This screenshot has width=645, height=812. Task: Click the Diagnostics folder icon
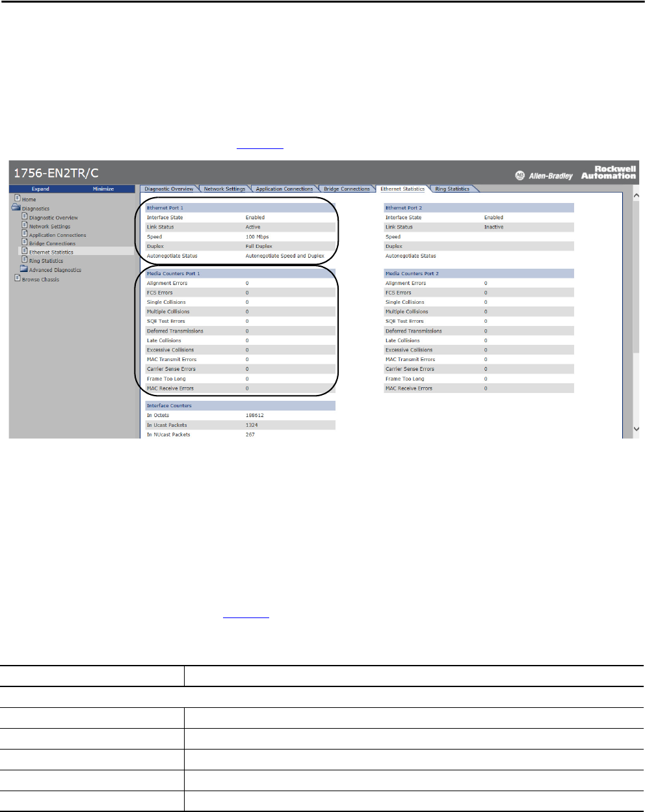[16, 208]
